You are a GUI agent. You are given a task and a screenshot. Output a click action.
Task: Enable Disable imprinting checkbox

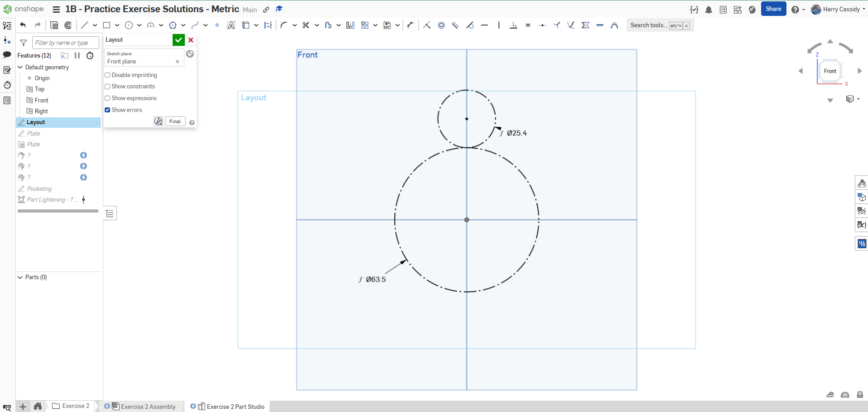pos(108,75)
